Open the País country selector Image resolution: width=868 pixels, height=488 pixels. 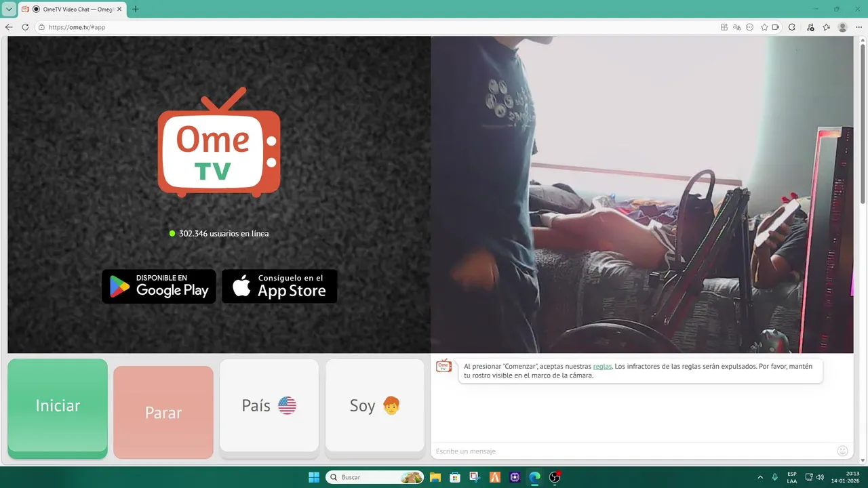click(x=269, y=405)
